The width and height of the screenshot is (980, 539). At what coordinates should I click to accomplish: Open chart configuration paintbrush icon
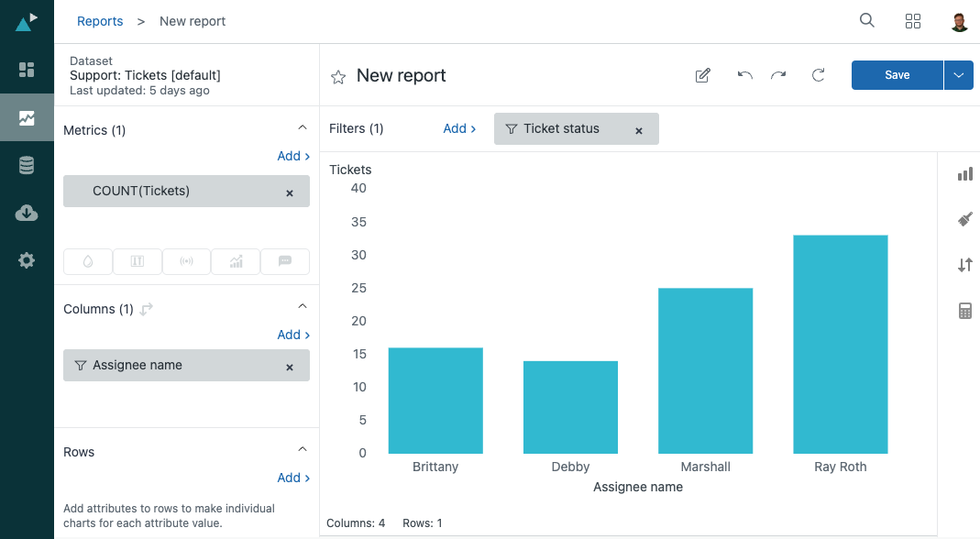964,219
